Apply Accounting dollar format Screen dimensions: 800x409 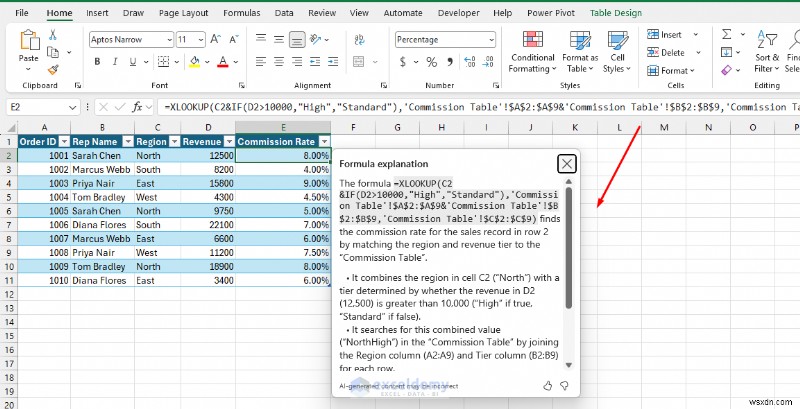click(403, 62)
